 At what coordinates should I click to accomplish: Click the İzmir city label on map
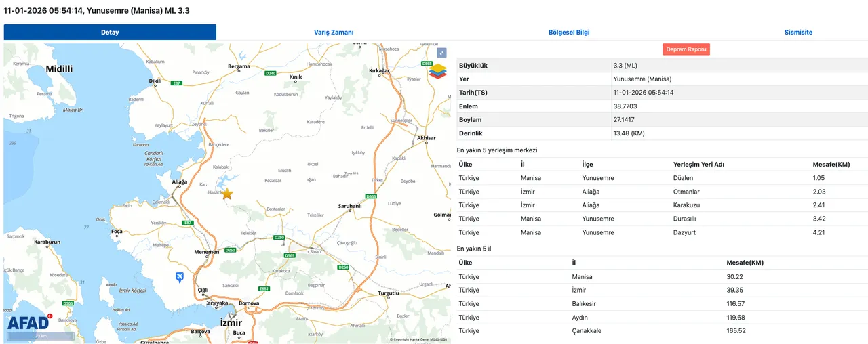tap(231, 323)
